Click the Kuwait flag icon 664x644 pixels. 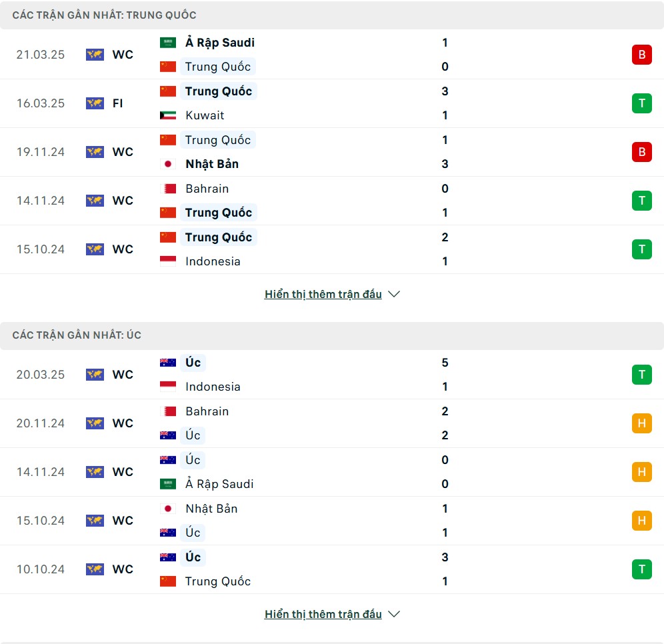168,115
